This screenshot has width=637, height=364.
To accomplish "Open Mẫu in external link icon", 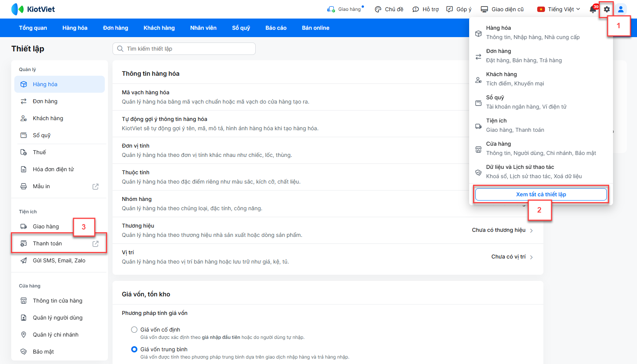I will tap(96, 187).
